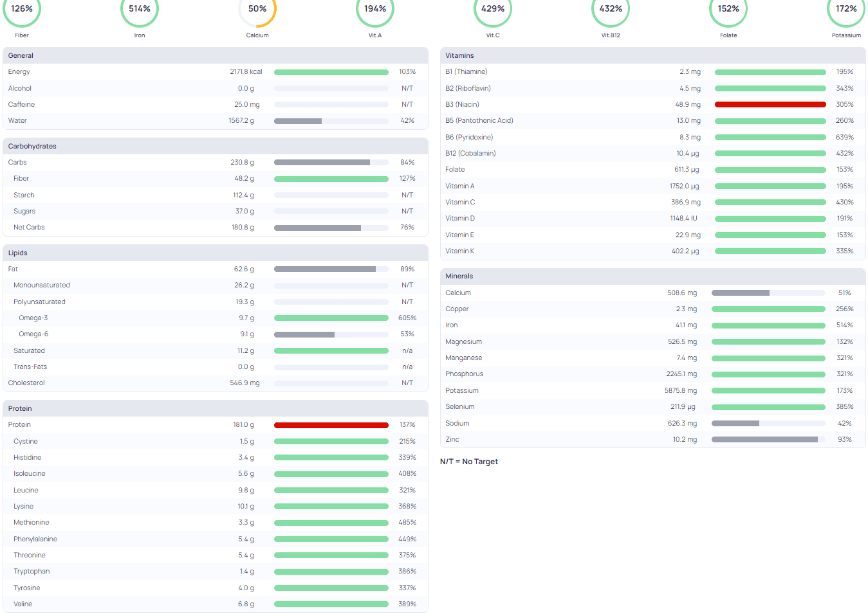Click the Starch 112.4 g value
868x614 pixels.
(x=243, y=195)
